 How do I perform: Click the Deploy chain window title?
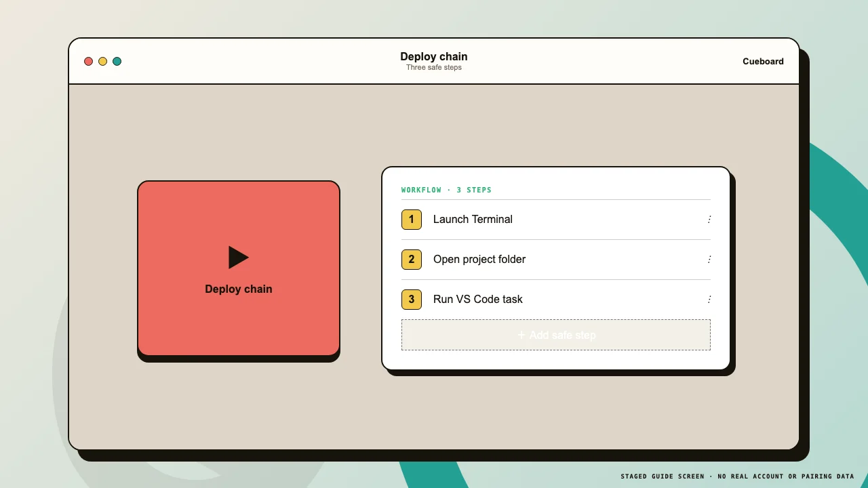coord(434,57)
